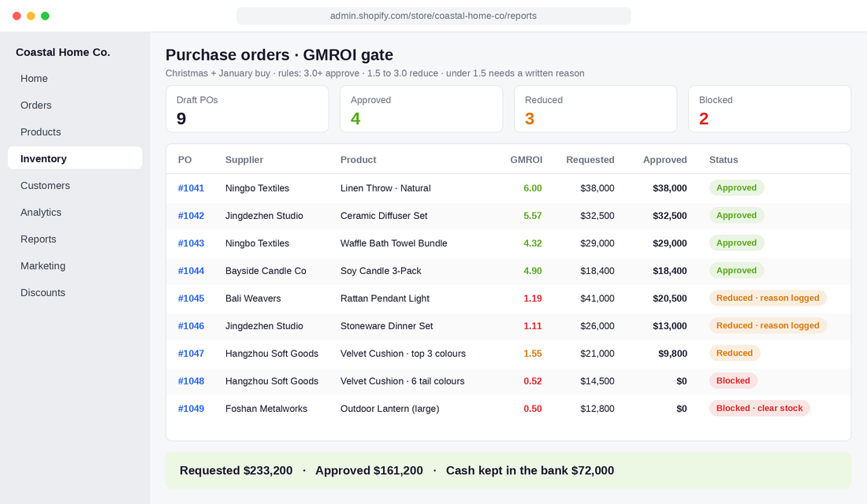The image size is (867, 504).
Task: Open purchase order #1043
Action: tap(191, 243)
